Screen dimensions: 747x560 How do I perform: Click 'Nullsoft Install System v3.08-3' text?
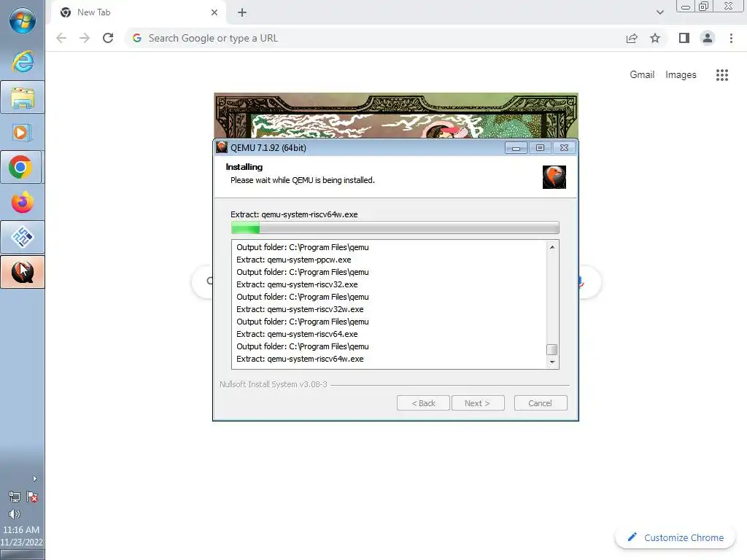pyautogui.click(x=274, y=384)
